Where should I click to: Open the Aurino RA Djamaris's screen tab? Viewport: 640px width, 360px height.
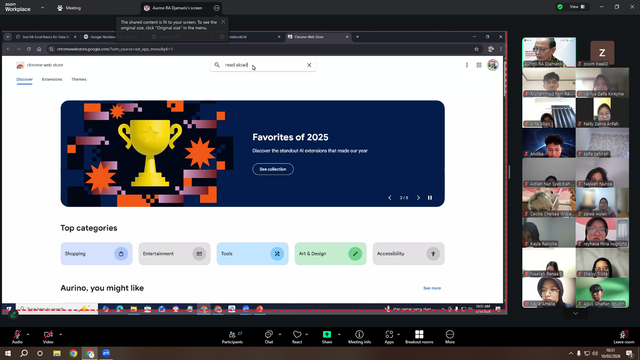(177, 8)
